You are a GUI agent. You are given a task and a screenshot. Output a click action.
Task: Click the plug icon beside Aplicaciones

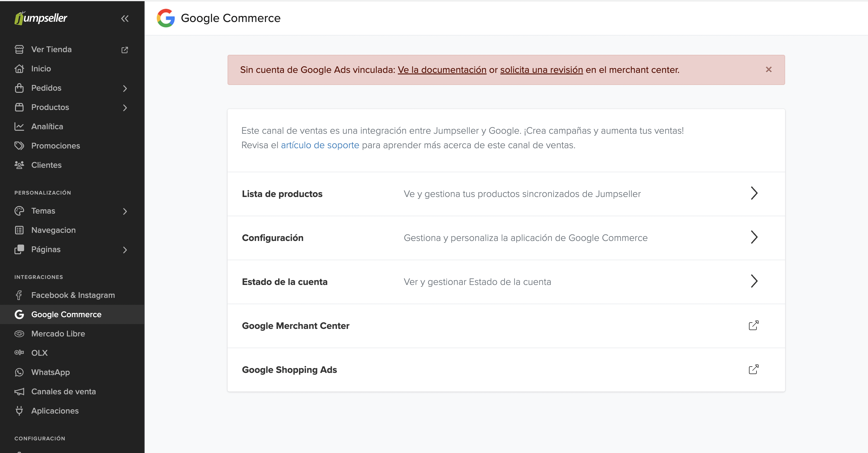point(19,411)
